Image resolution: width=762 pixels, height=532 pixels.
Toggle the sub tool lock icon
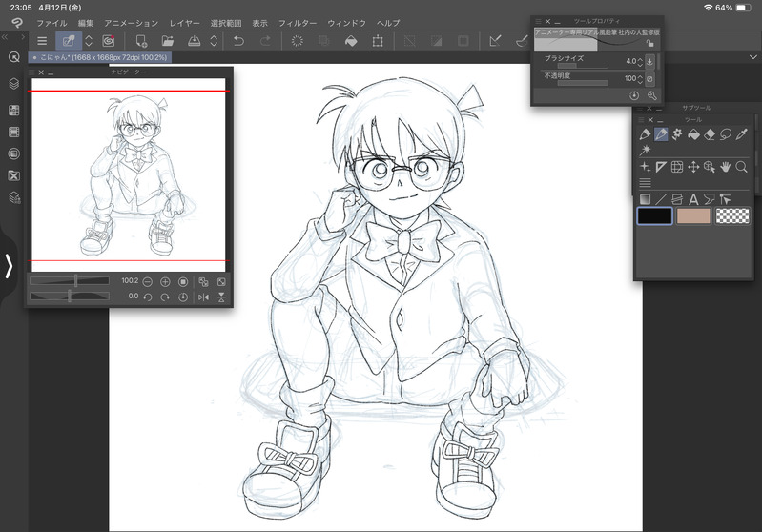coord(650,43)
